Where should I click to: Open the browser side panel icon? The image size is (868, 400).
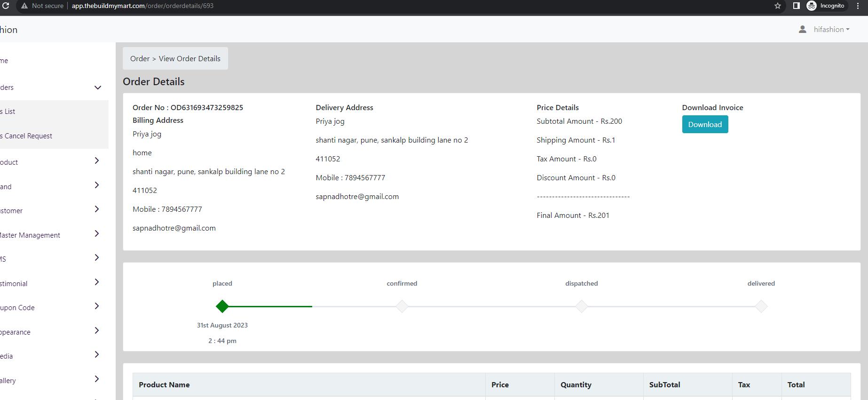pos(797,6)
